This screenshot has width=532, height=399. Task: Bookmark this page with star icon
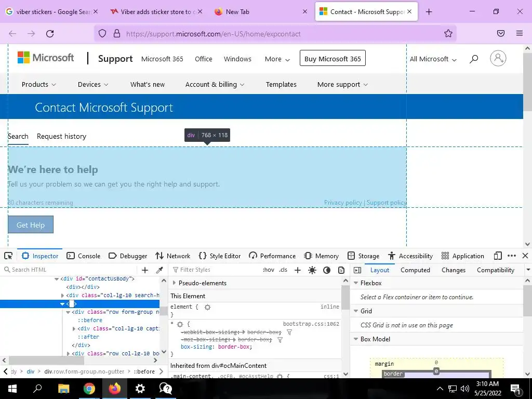pos(448,33)
